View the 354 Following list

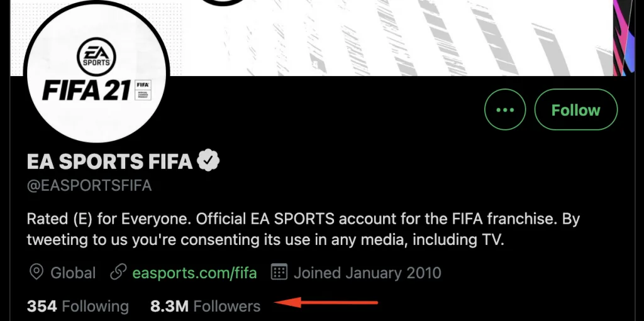point(77,306)
